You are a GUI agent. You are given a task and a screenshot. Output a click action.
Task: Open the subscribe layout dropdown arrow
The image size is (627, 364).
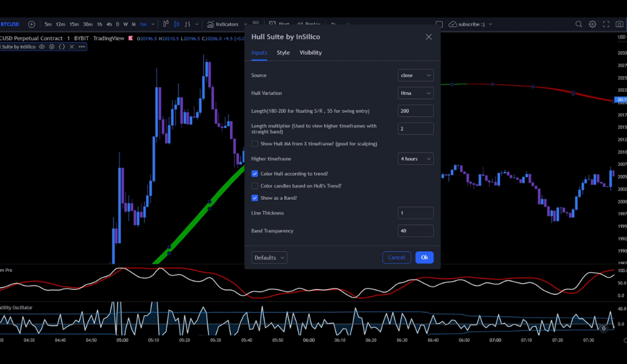click(x=491, y=25)
